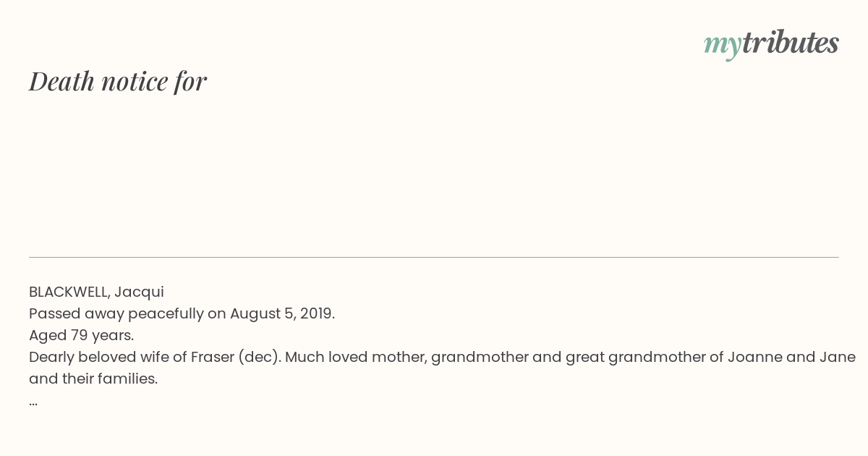Select the "BLACKWELL, Jacqui" name line
Image resolution: width=868 pixels, height=456 pixels.
(96, 292)
